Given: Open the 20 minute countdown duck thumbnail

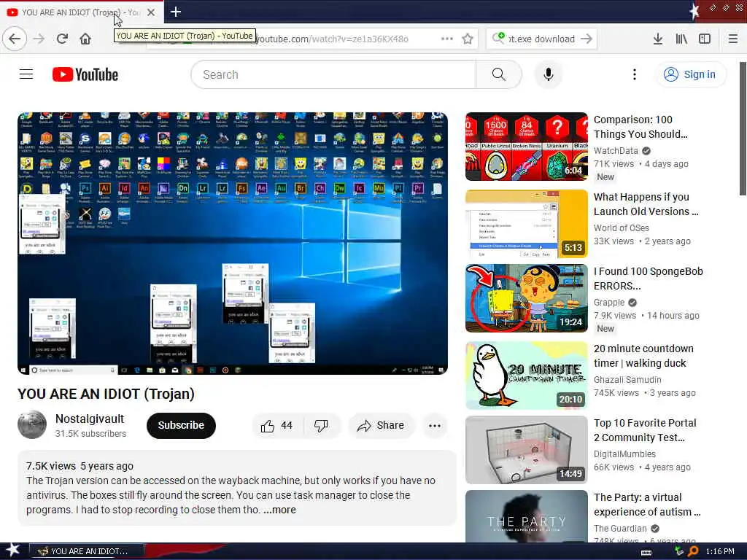Looking at the screenshot, I should tap(527, 376).
